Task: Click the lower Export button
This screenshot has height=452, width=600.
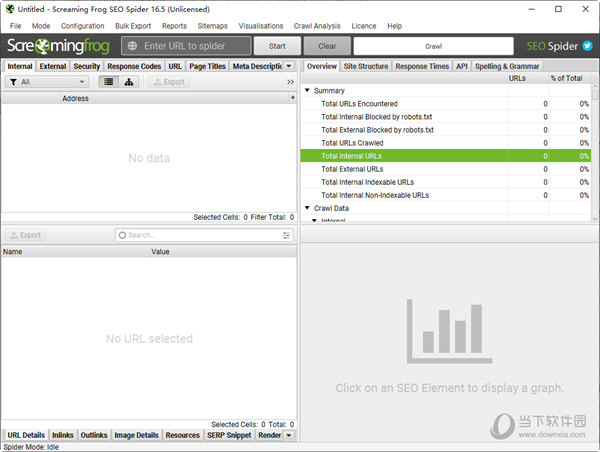Action: [x=26, y=235]
